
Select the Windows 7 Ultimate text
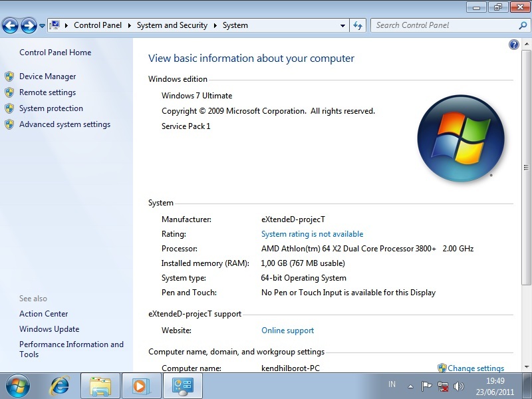[197, 96]
